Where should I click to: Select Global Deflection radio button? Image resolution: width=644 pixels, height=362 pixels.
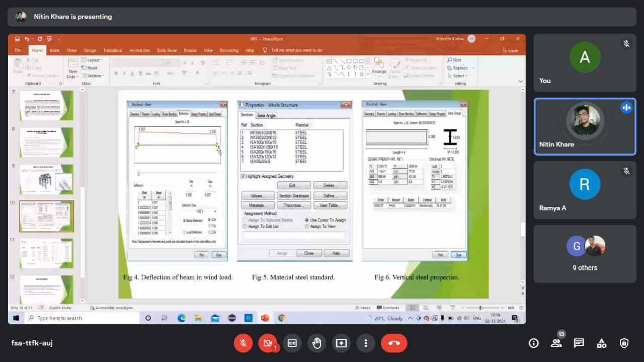[185, 221]
